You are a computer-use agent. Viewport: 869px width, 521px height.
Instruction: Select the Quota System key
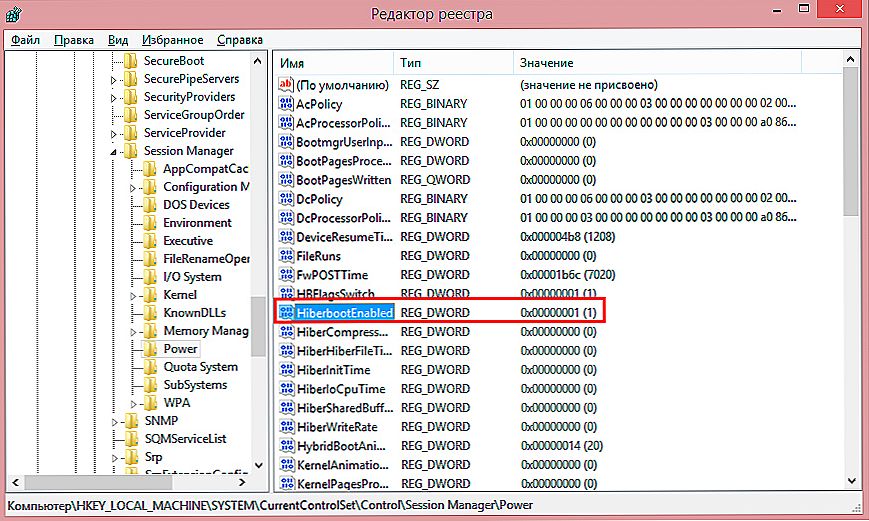201,367
